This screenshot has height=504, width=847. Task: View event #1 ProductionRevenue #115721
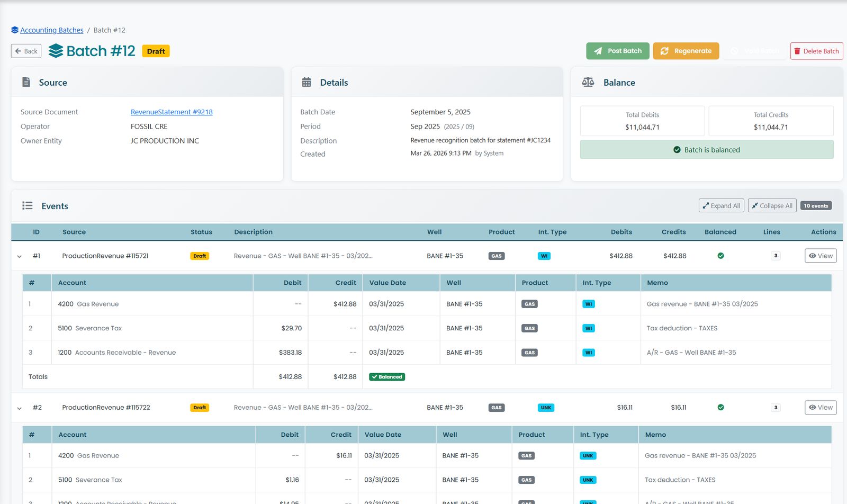tap(821, 256)
